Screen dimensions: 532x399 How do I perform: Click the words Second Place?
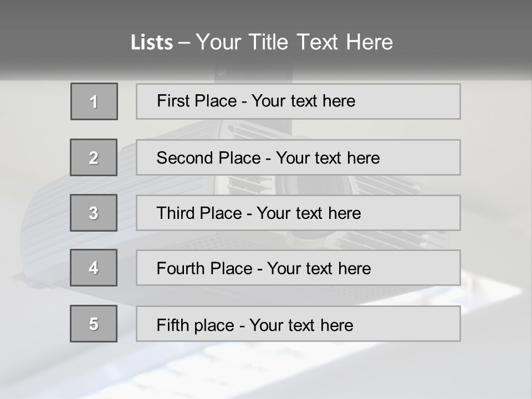click(x=209, y=158)
